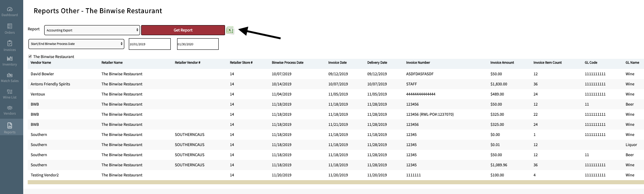Screen dimensions: 644x194
Task: Open the Accounting Export report dropdown
Action: point(92,30)
